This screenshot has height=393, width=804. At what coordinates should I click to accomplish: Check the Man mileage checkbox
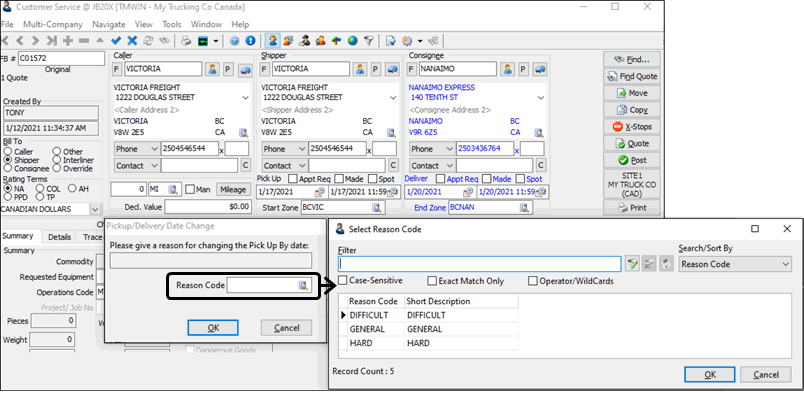[189, 190]
